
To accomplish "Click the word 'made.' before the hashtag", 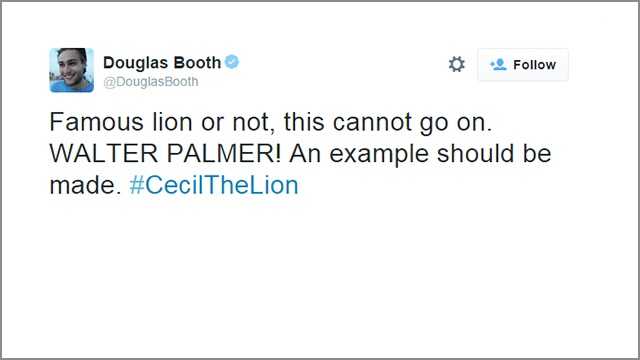I will point(85,185).
